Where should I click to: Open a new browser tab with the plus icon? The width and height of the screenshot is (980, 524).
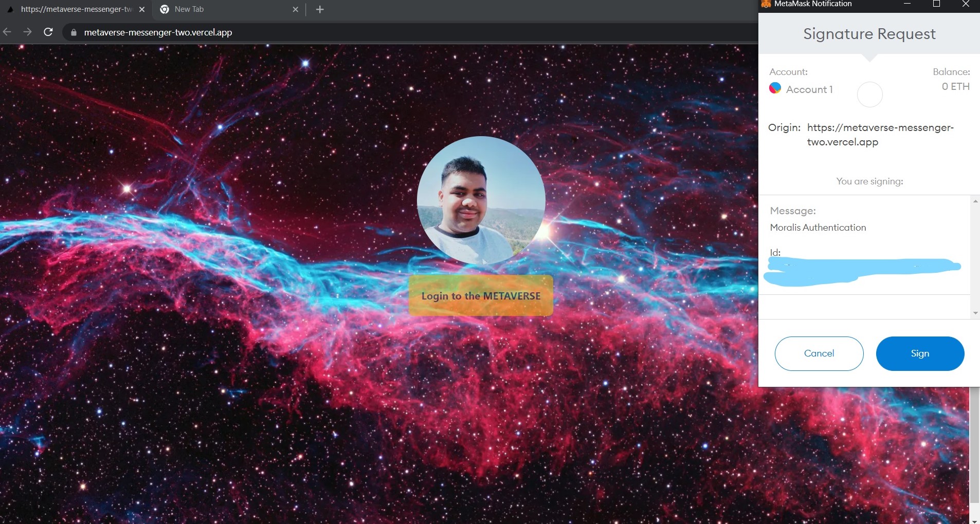click(x=320, y=9)
